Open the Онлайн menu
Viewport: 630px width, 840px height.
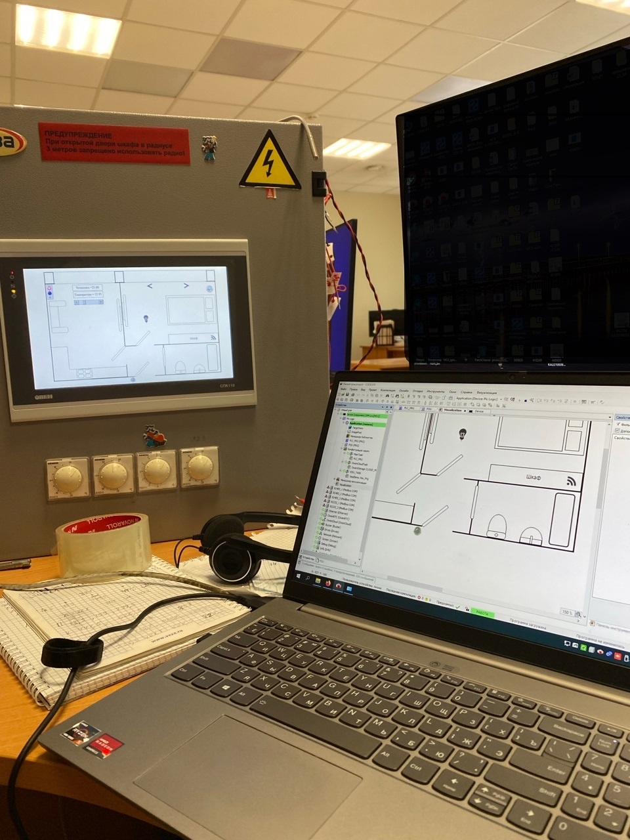tap(404, 390)
